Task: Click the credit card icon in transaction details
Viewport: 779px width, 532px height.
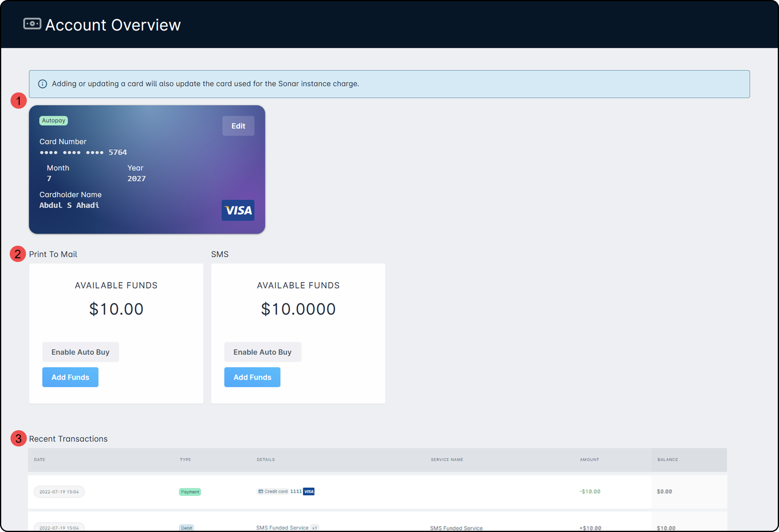Action: coord(260,491)
